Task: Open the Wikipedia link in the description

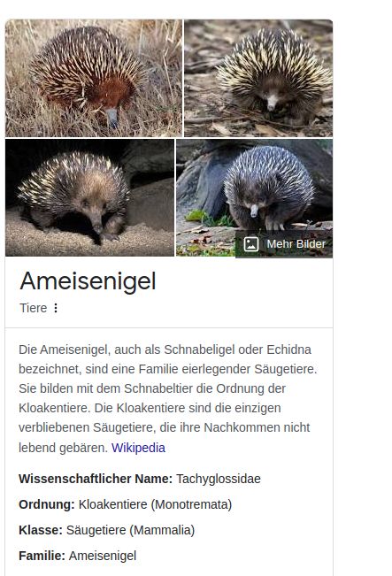Action: click(139, 448)
